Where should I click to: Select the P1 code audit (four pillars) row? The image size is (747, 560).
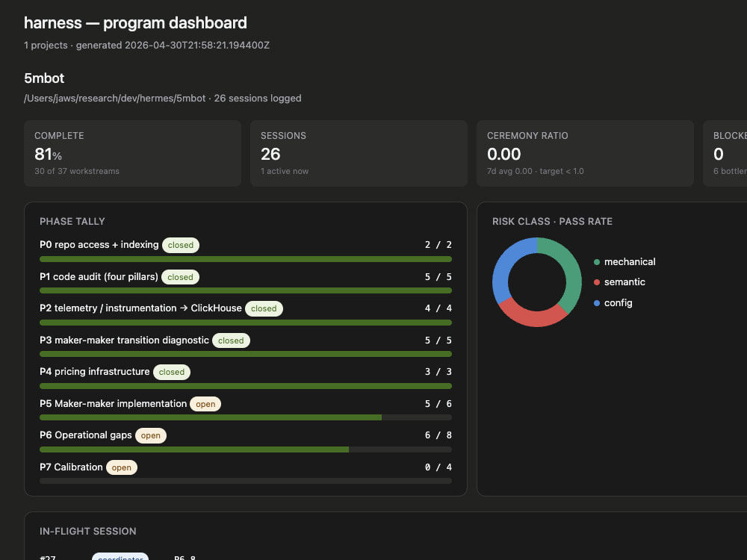(245, 282)
